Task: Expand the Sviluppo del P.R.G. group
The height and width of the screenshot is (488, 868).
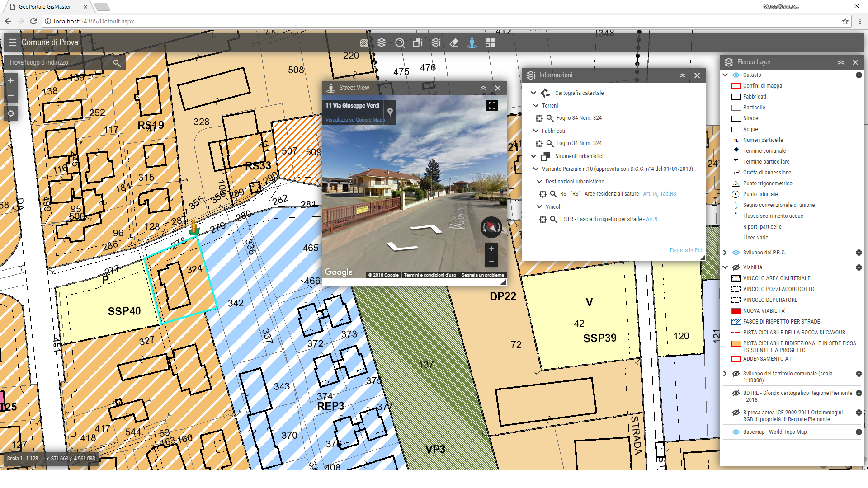Action: (x=725, y=253)
